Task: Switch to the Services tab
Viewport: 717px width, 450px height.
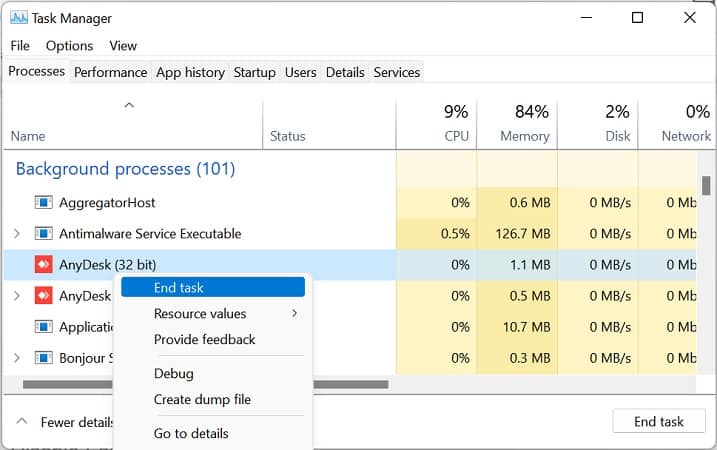Action: click(x=396, y=72)
